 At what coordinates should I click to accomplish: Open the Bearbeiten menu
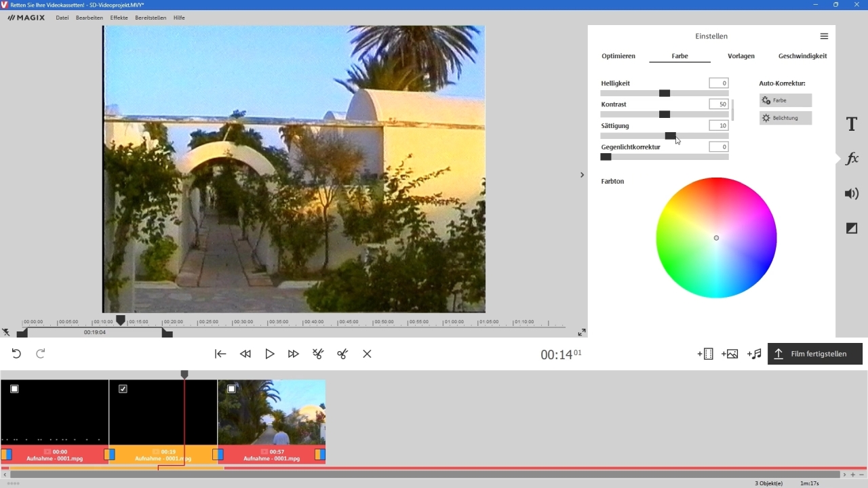point(90,18)
